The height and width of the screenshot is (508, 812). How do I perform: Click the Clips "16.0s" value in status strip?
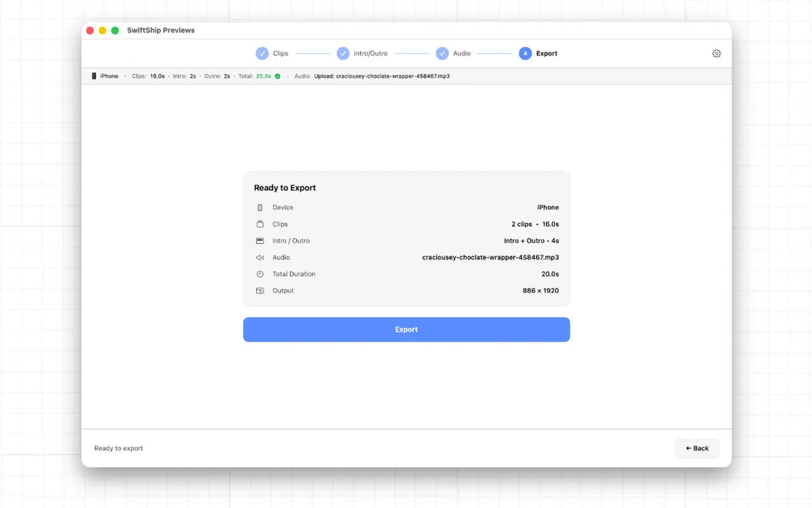[x=158, y=76]
